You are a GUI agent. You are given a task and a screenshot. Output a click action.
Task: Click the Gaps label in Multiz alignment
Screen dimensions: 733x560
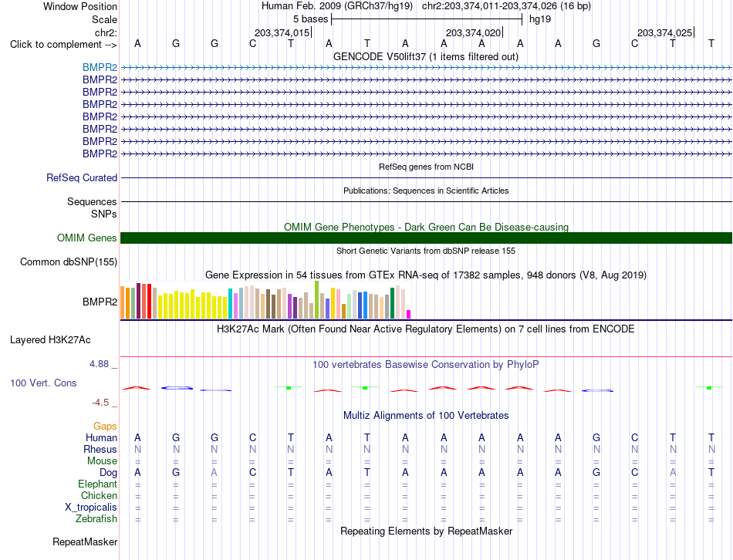click(x=105, y=426)
